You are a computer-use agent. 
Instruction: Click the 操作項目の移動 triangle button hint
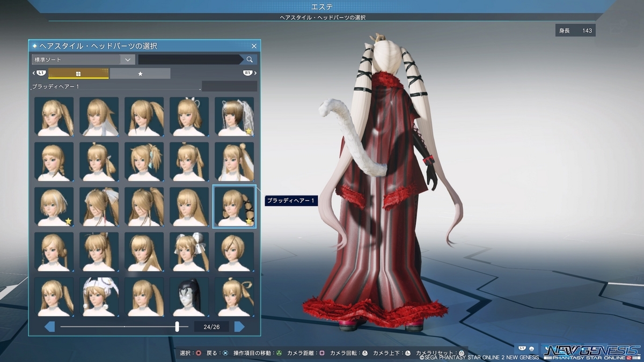(x=258, y=353)
